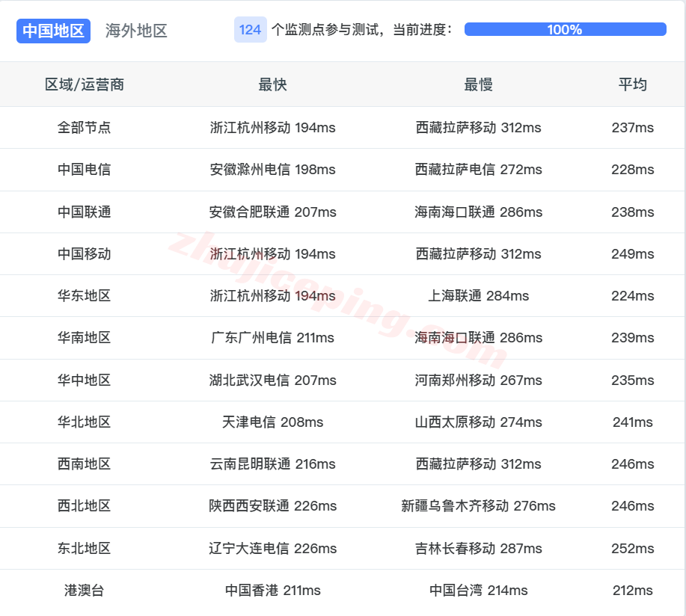Click 浙江杭州移动 194ms in 华东地区 row
This screenshot has height=616, width=686.
click(272, 296)
